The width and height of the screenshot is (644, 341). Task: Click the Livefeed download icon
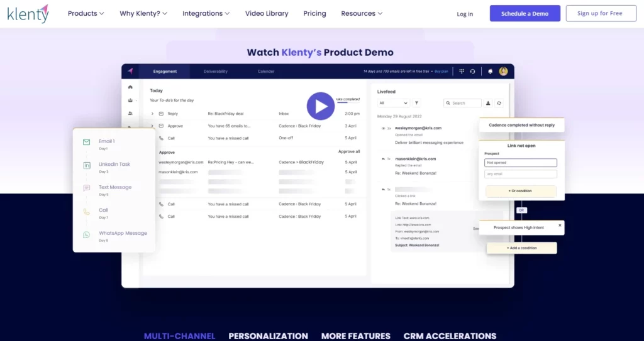coord(488,103)
